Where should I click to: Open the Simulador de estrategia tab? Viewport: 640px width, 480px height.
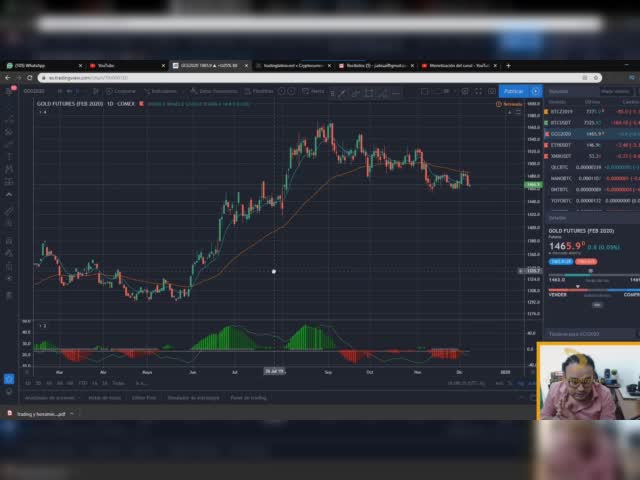pos(193,397)
